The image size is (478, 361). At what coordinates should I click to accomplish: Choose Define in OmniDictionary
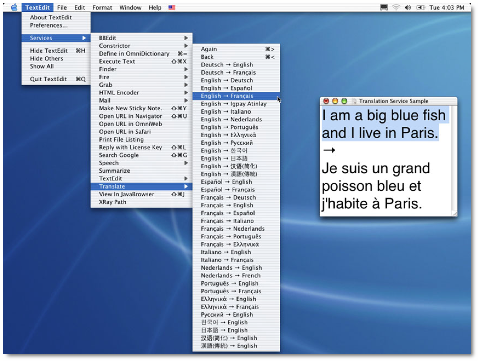point(141,54)
